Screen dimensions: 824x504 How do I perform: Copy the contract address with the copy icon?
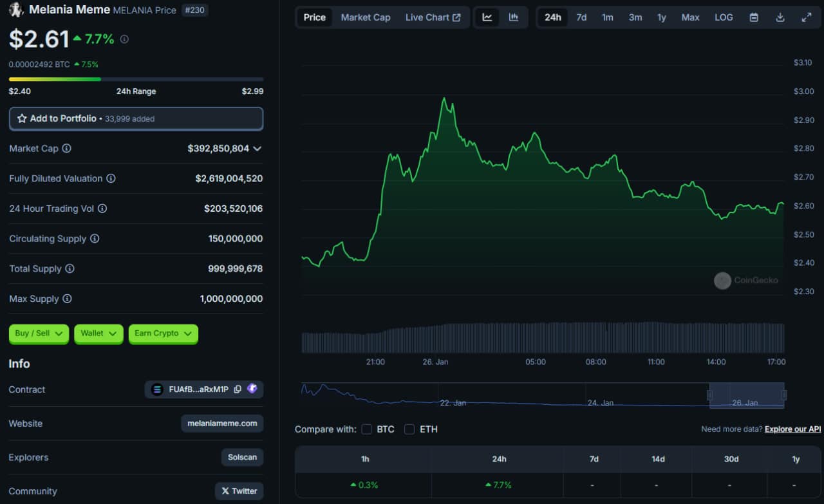click(238, 389)
